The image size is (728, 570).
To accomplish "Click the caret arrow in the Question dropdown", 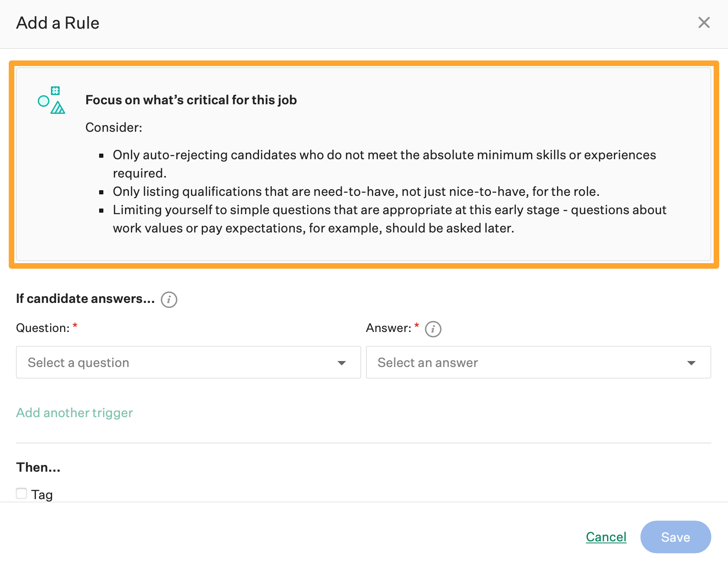I will point(341,363).
